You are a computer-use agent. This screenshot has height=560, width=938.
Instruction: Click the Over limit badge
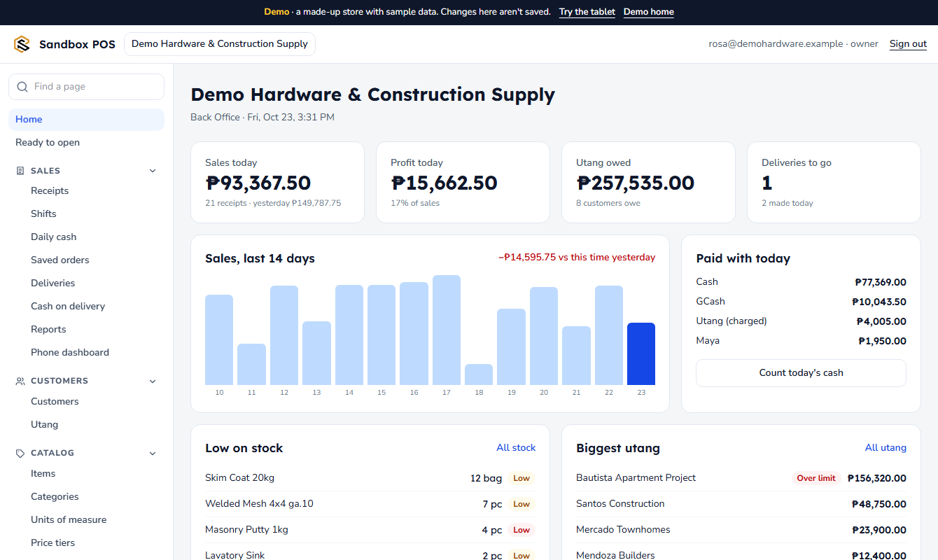817,479
